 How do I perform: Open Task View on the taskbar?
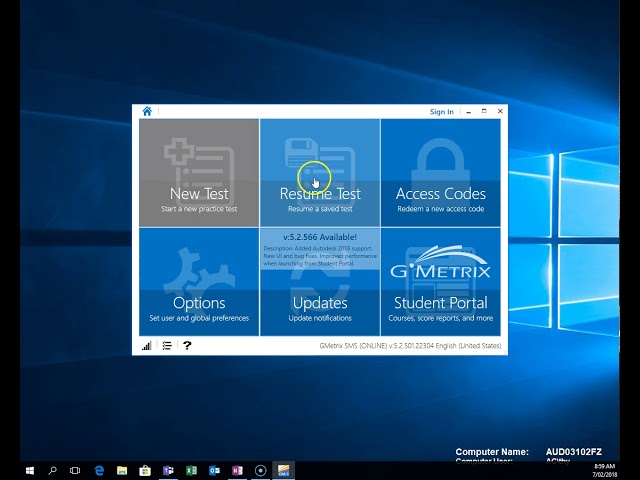(75, 471)
